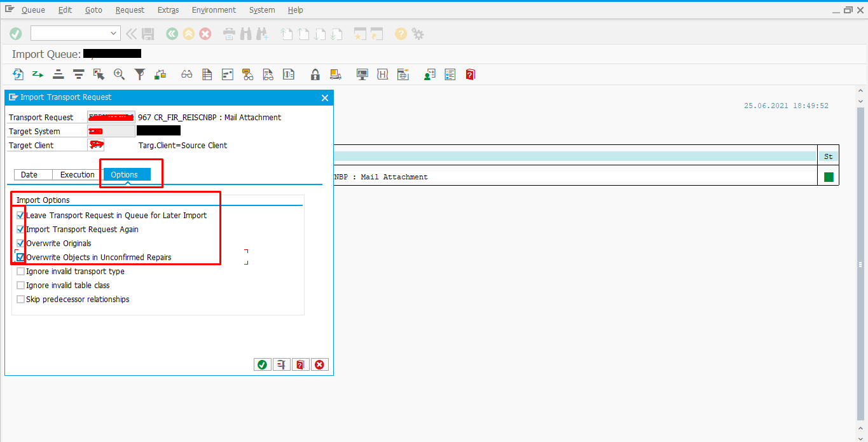This screenshot has width=868, height=442.
Task: Click the monitor icon in the queue toolbar
Action: (362, 74)
